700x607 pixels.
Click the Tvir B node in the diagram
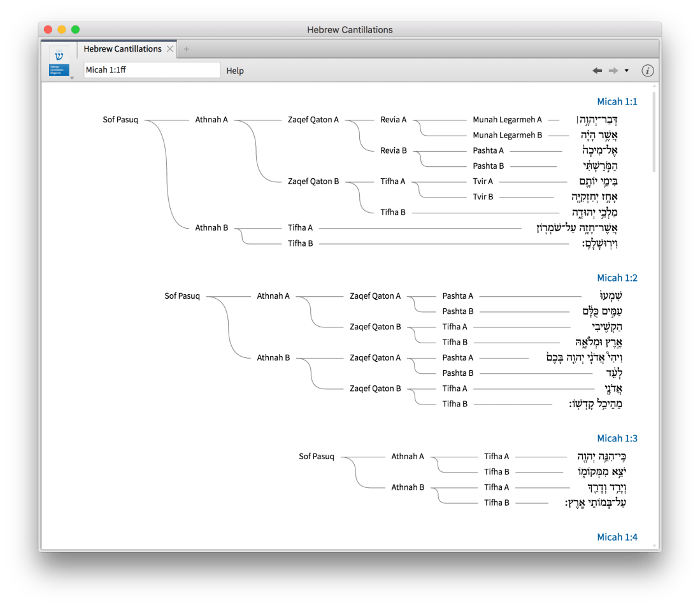point(483,197)
